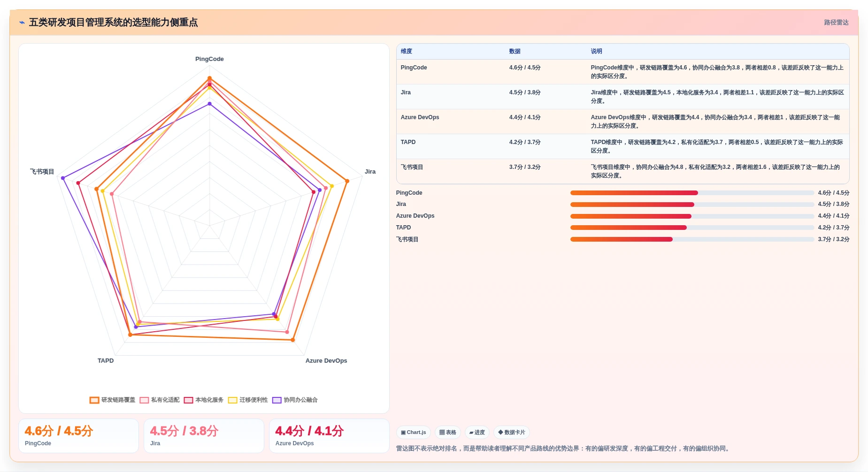This screenshot has width=868, height=472.
Task: Toggle the 研发链路覆盖 legend swatch
Action: click(x=94, y=400)
